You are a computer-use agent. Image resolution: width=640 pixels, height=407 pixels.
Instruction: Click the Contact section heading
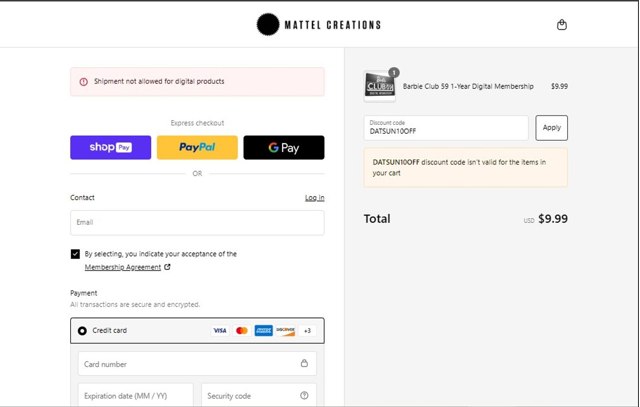82,198
